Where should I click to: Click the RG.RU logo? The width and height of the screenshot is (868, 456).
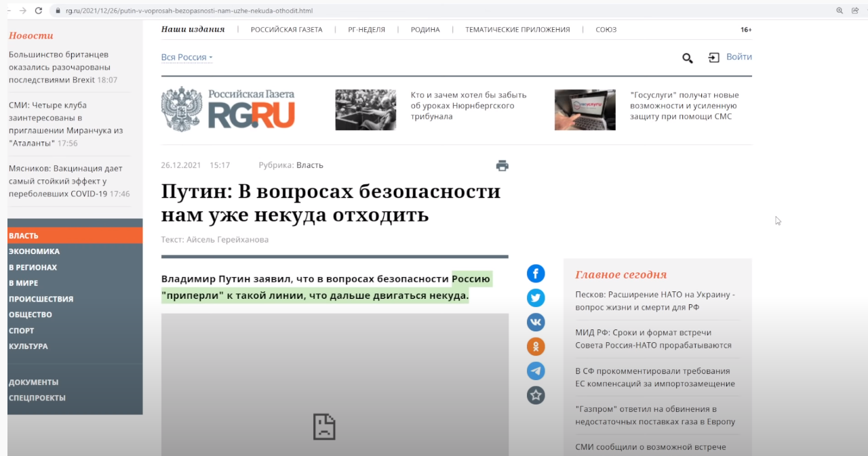(228, 108)
